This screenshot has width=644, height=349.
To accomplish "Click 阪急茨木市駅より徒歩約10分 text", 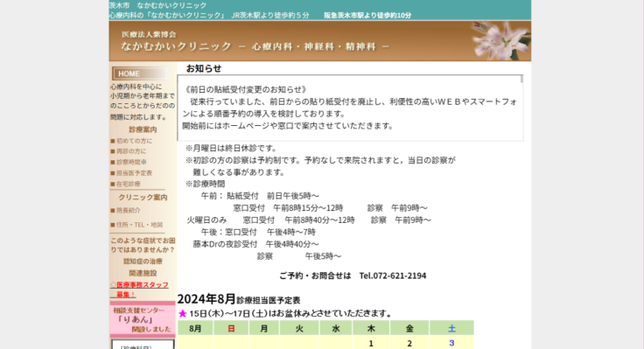I will click(367, 15).
